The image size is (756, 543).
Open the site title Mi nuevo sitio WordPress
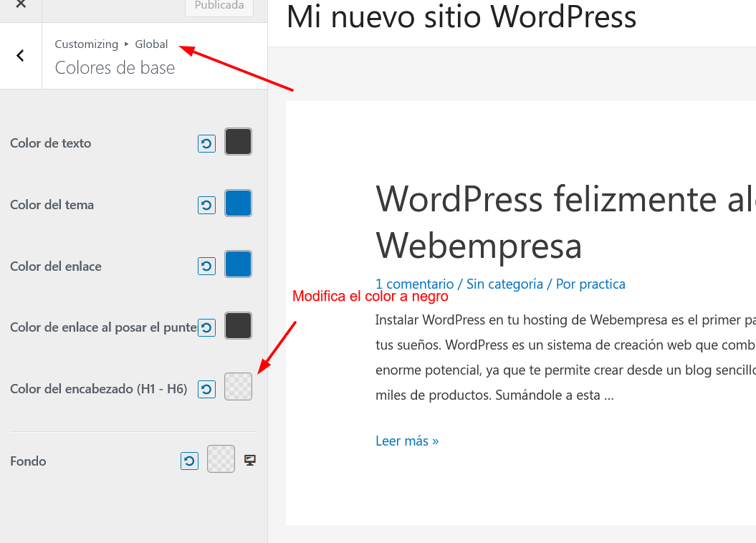[461, 17]
